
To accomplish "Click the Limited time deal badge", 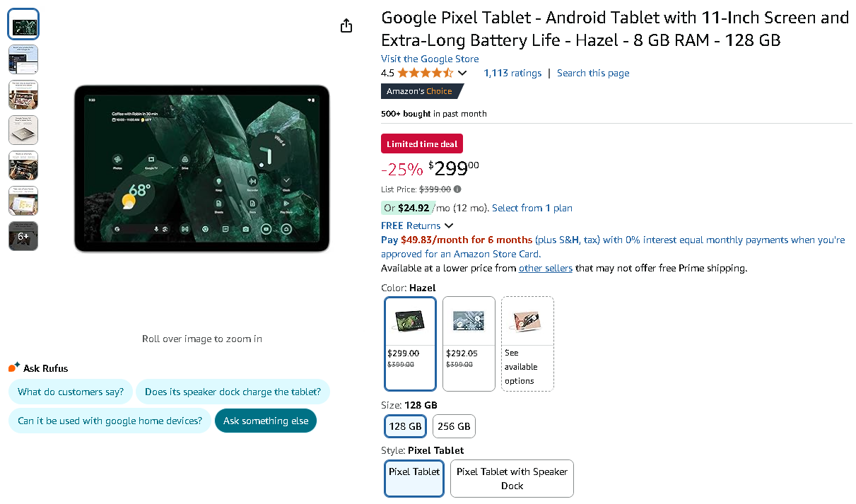I will click(x=421, y=143).
